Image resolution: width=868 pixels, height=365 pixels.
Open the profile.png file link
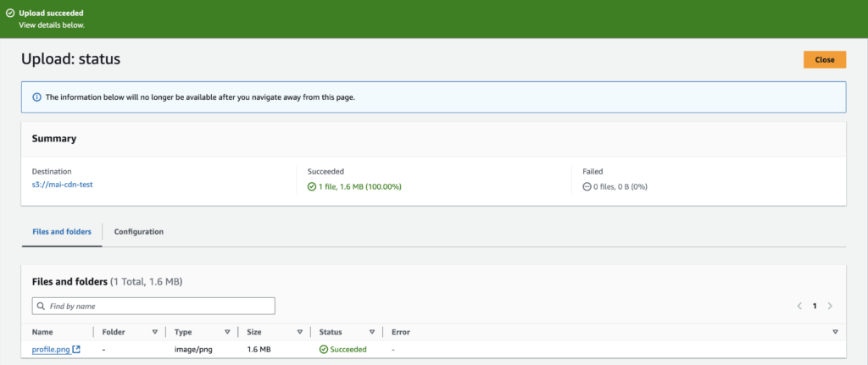tap(51, 349)
